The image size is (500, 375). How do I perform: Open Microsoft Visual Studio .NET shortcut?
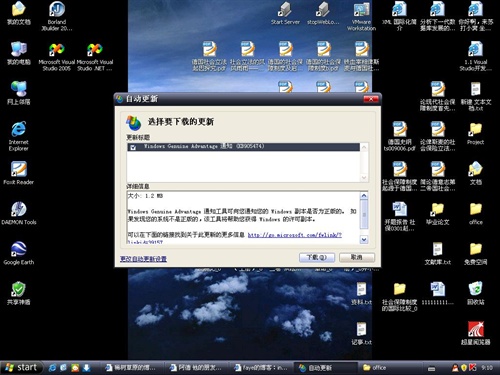pyautogui.click(x=95, y=57)
